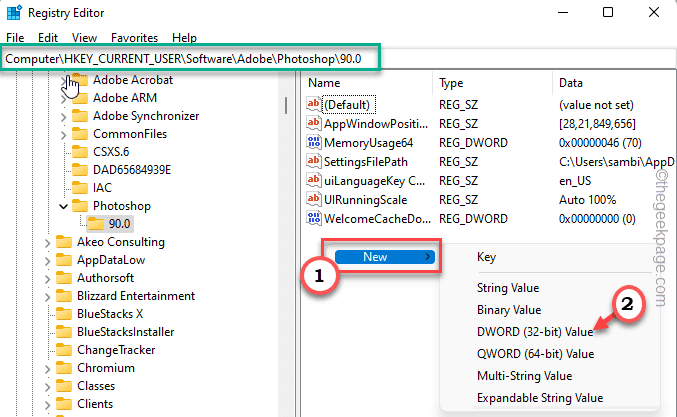Click the Authorsoft folder icon
The width and height of the screenshot is (677, 417).
pyautogui.click(x=63, y=278)
